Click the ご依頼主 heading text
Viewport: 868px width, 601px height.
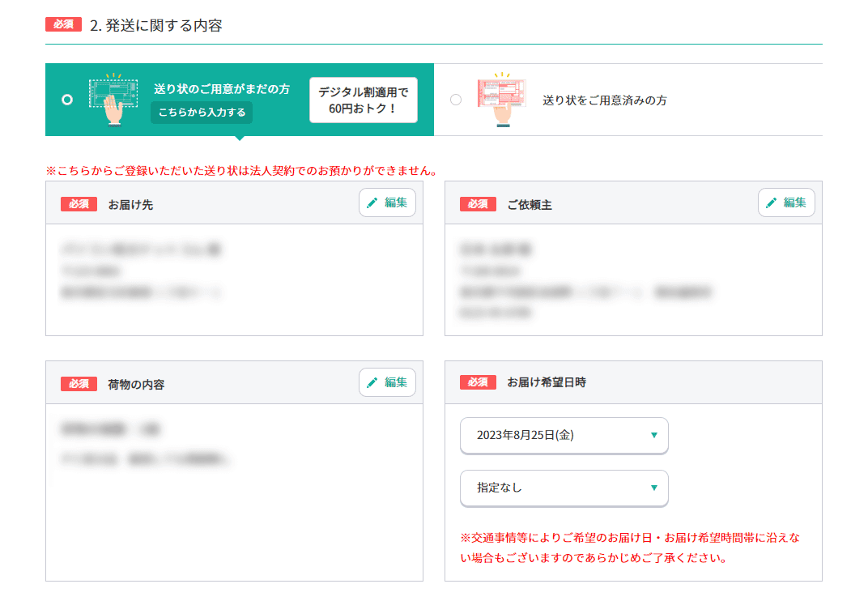[530, 205]
